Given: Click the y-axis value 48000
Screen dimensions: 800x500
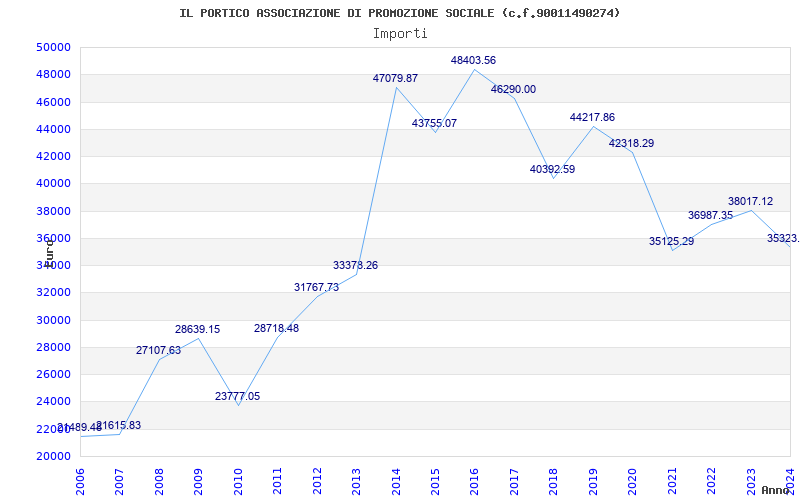Looking at the screenshot, I should [53, 74].
